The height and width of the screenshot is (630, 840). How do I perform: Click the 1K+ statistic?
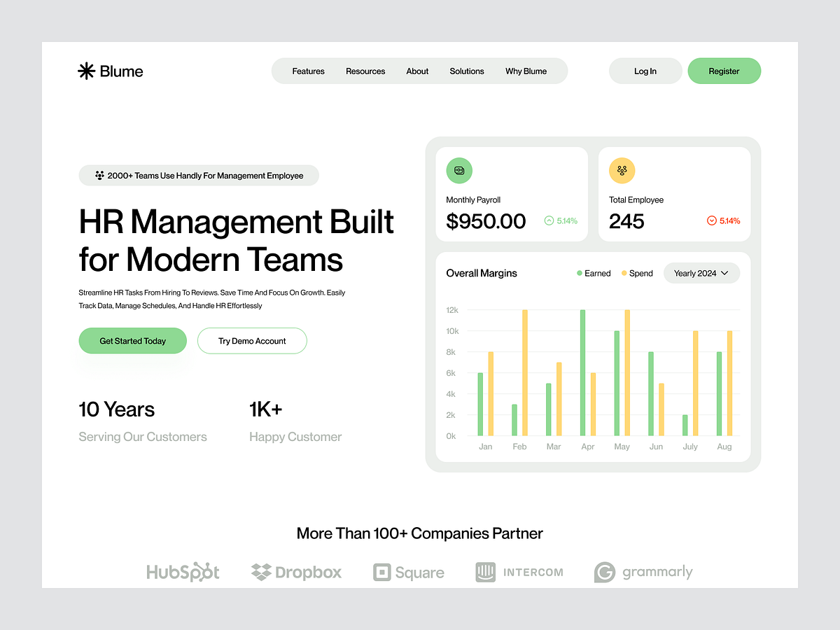pos(266,409)
